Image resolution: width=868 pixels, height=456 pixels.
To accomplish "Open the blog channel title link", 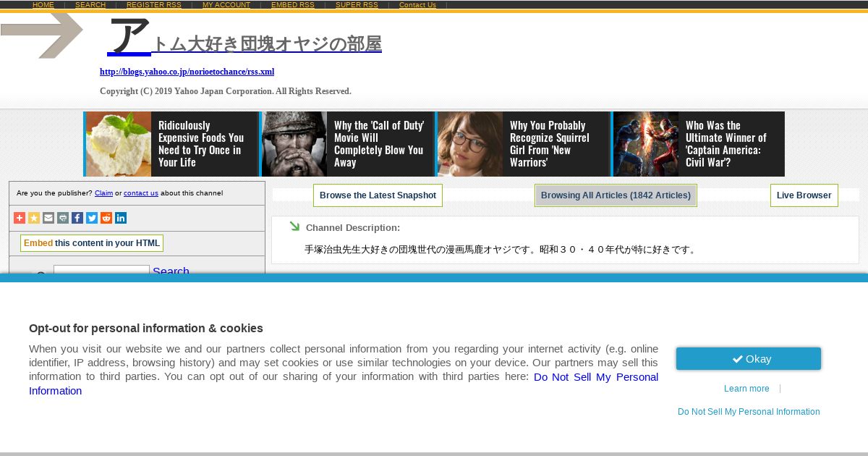I will [x=244, y=38].
